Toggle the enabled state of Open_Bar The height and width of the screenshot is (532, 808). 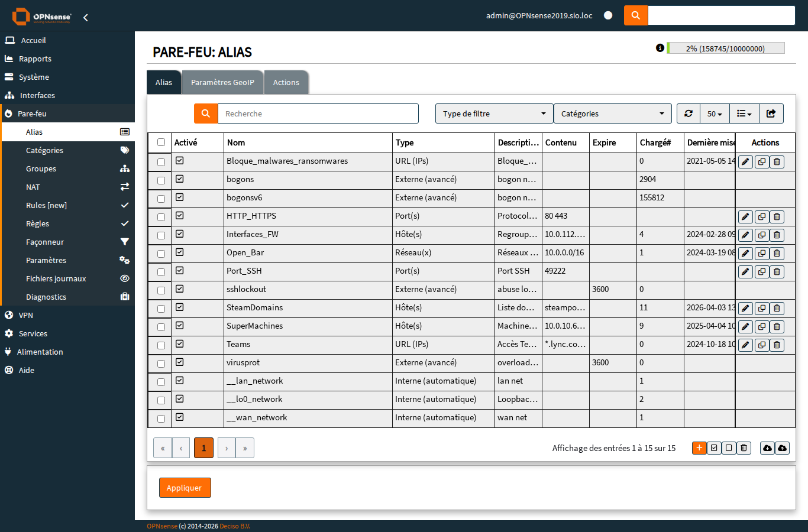(x=180, y=252)
